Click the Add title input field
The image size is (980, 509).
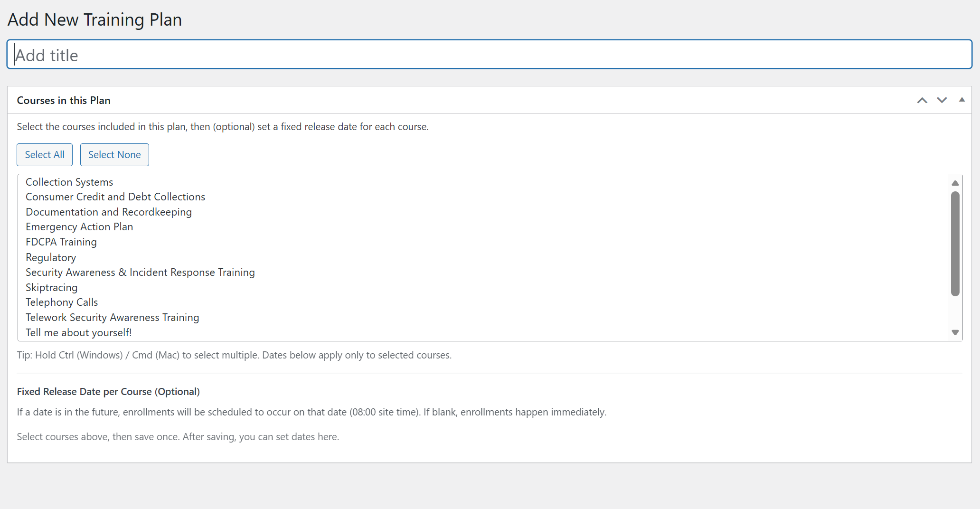489,55
